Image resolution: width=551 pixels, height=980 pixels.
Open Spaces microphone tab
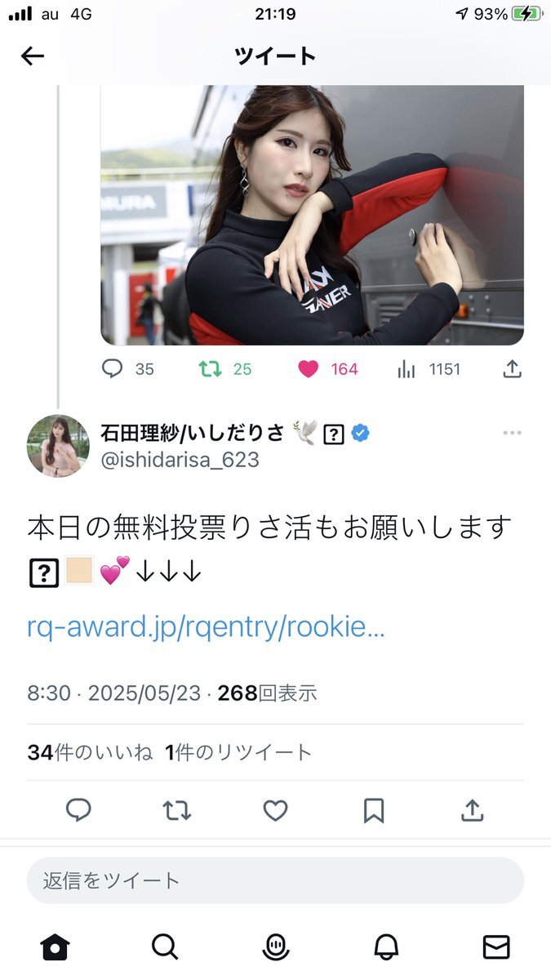276,947
